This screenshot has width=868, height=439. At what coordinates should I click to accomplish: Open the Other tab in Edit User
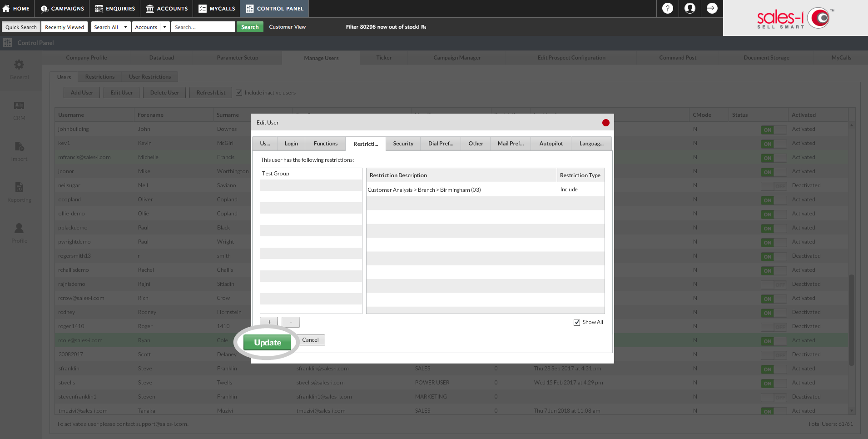(x=476, y=144)
